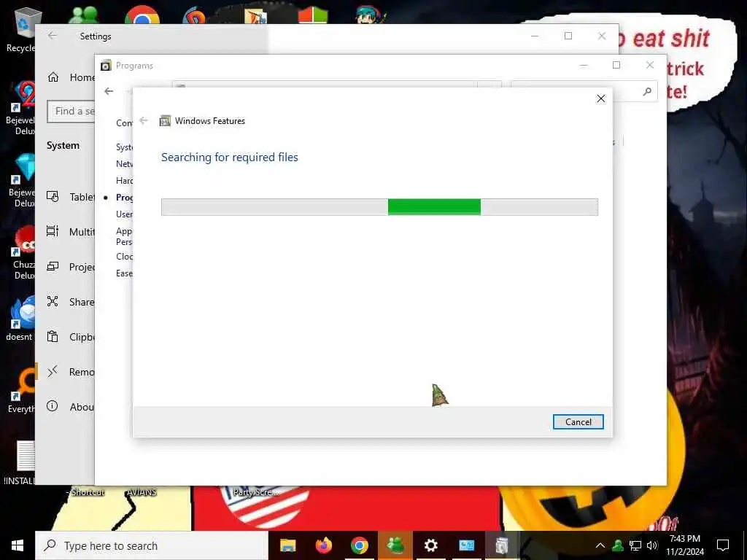
Task: Open Projecting to this PC in Settings
Action: pyautogui.click(x=71, y=267)
